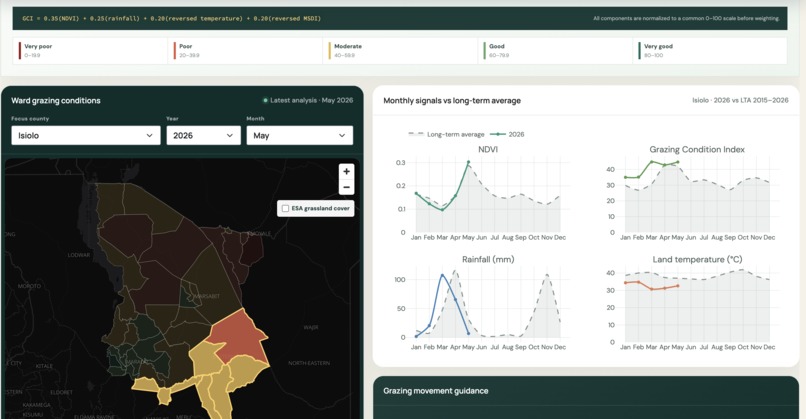Select the Very poor 0–19.9 legend card

[x=90, y=50]
